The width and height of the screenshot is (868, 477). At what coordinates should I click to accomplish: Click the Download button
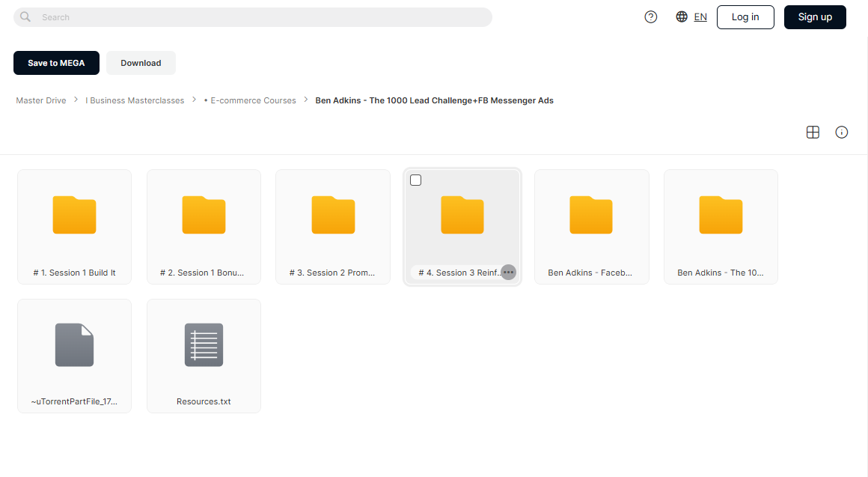pyautogui.click(x=141, y=63)
